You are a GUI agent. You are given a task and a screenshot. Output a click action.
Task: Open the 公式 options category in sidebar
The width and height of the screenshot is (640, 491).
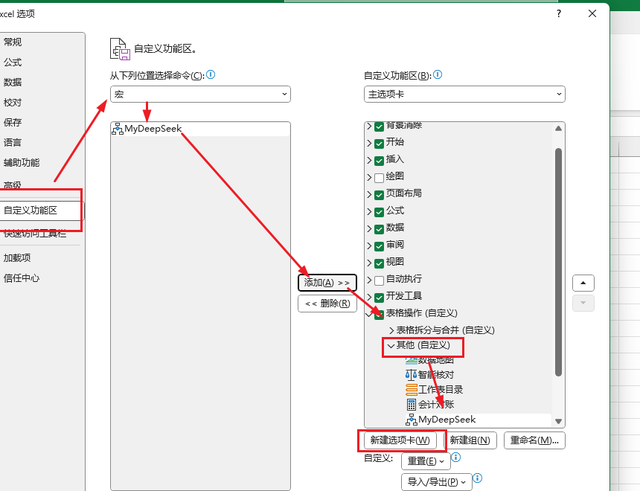click(x=13, y=62)
